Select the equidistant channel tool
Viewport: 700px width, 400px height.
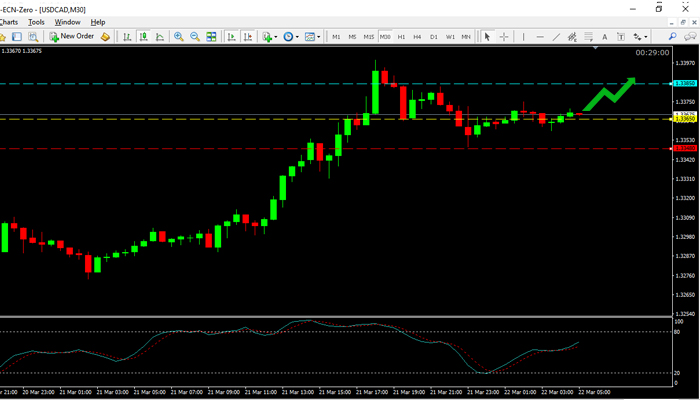[x=572, y=37]
